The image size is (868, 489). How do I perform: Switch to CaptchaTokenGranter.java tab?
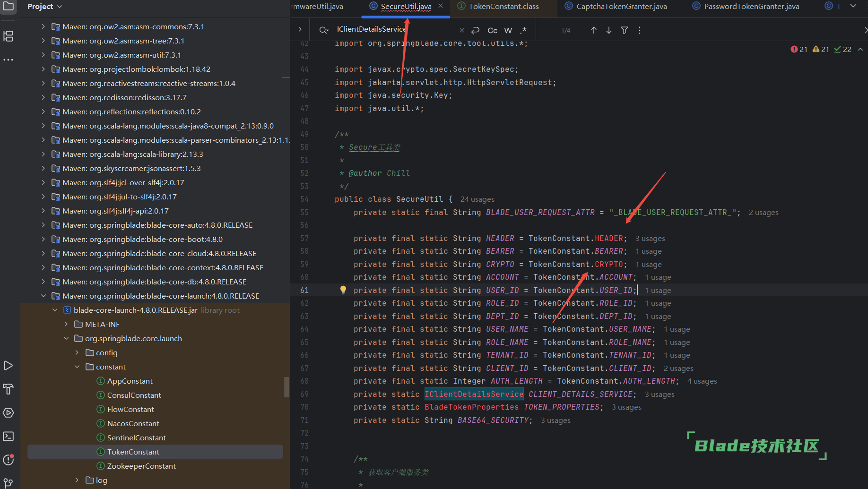(x=621, y=7)
